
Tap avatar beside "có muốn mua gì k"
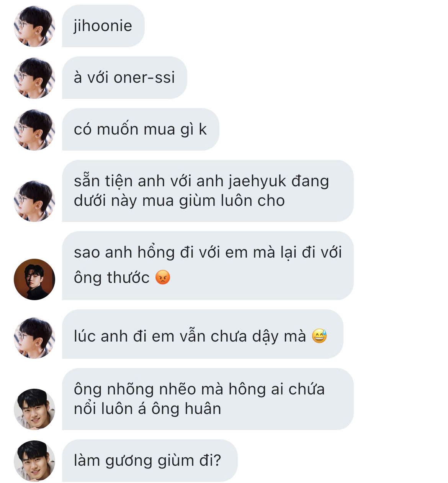34,130
